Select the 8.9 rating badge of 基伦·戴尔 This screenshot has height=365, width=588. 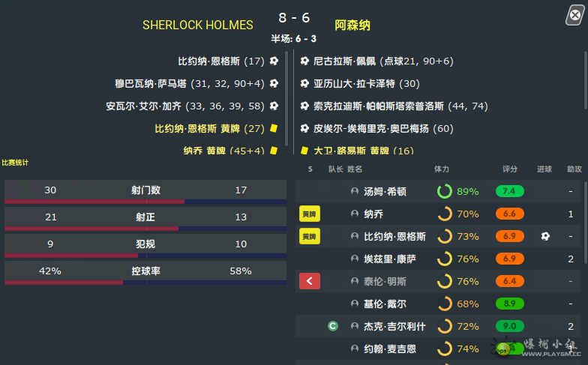tap(510, 304)
